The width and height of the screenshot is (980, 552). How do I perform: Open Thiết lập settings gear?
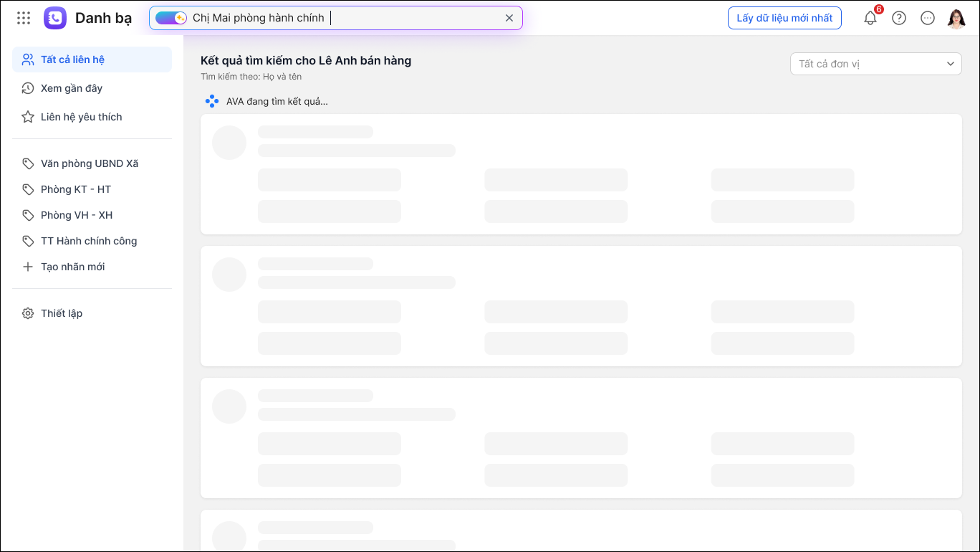click(62, 313)
